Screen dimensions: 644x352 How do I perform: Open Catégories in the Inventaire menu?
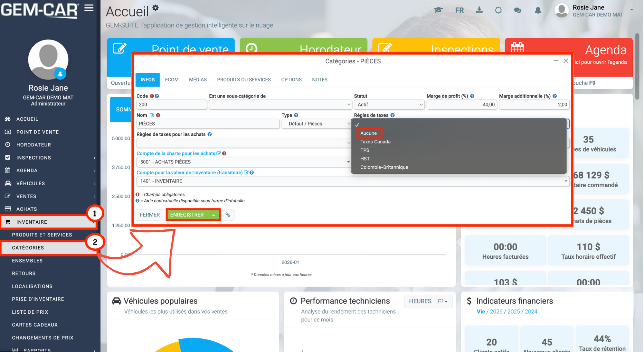(28, 248)
